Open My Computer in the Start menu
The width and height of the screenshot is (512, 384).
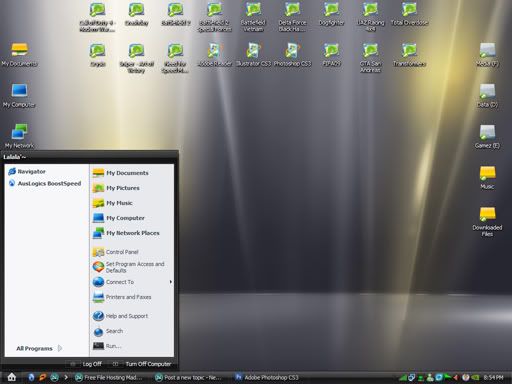pyautogui.click(x=132, y=218)
